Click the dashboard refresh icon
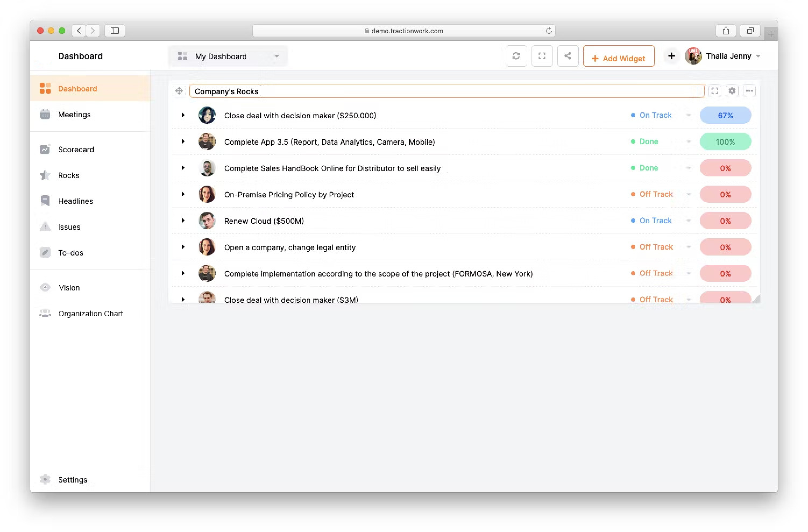The height and width of the screenshot is (532, 808). tap(516, 56)
